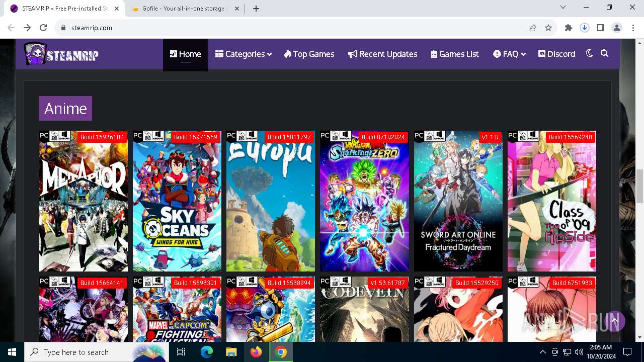The height and width of the screenshot is (362, 644).
Task: Click the Build 15529250 badge
Action: click(x=476, y=283)
